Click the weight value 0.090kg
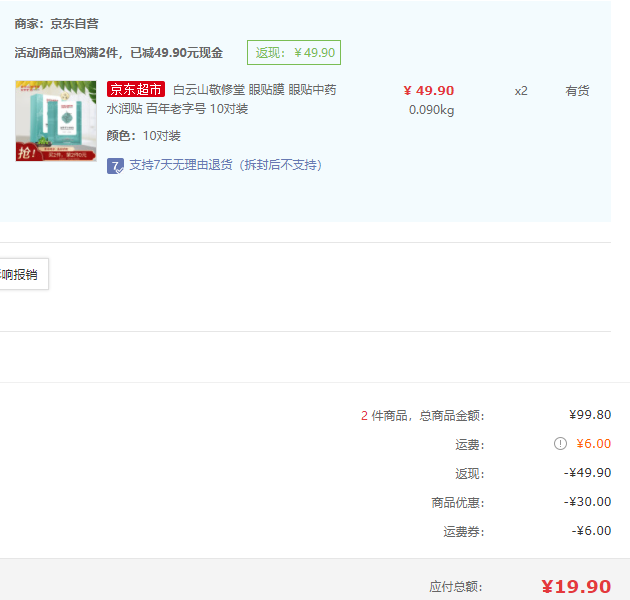Screen dimensions: 630x600 (432, 110)
